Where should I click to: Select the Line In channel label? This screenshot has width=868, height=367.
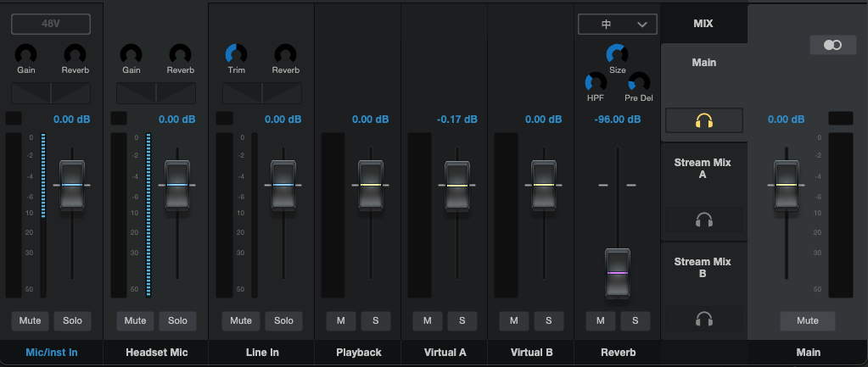(262, 353)
